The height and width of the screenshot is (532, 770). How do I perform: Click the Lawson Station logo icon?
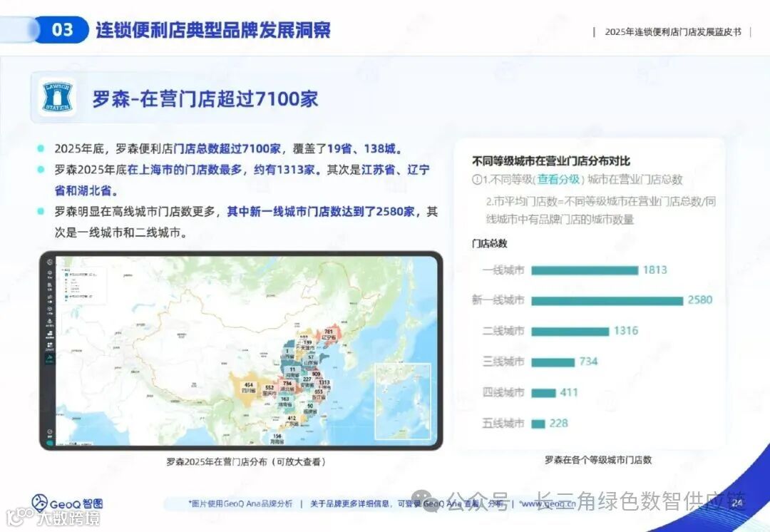[x=58, y=97]
